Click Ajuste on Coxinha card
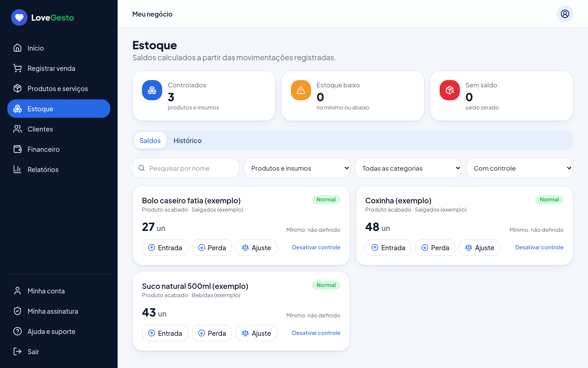This screenshot has height=368, width=588. (480, 247)
